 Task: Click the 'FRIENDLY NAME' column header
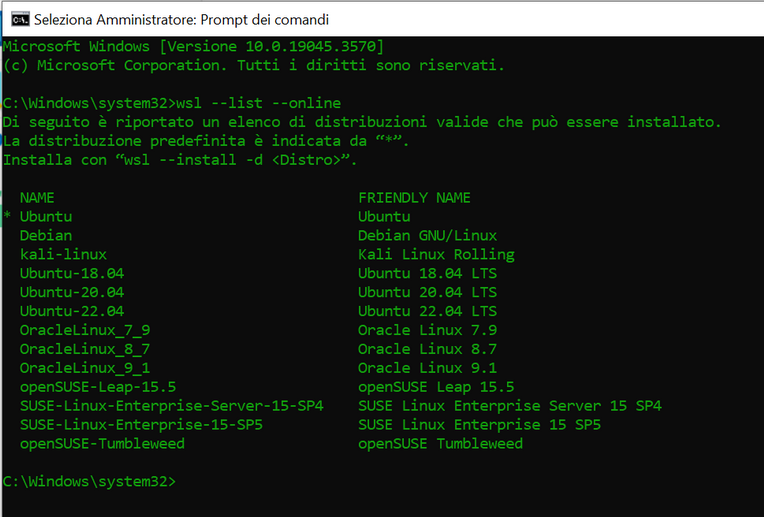pos(415,198)
